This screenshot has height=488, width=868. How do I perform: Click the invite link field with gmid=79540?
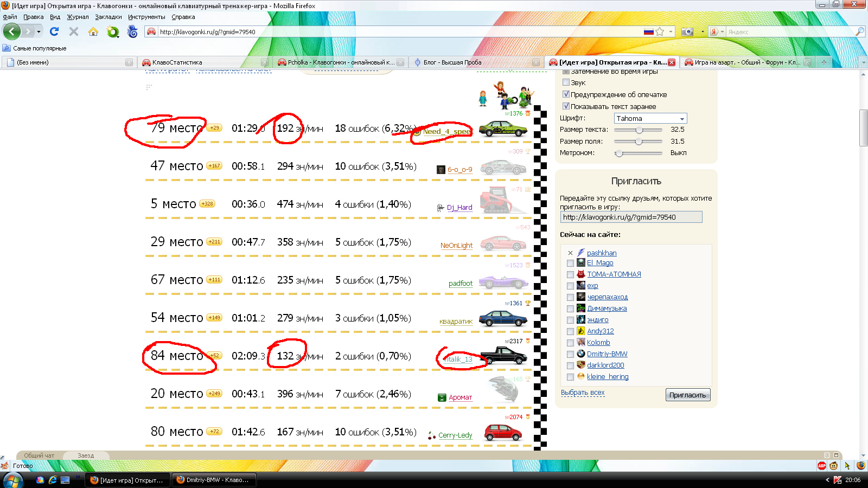pyautogui.click(x=631, y=217)
